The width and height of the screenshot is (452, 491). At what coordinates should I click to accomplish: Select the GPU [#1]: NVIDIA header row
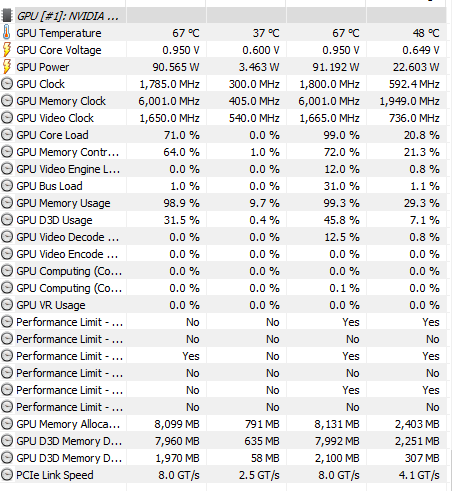click(223, 16)
